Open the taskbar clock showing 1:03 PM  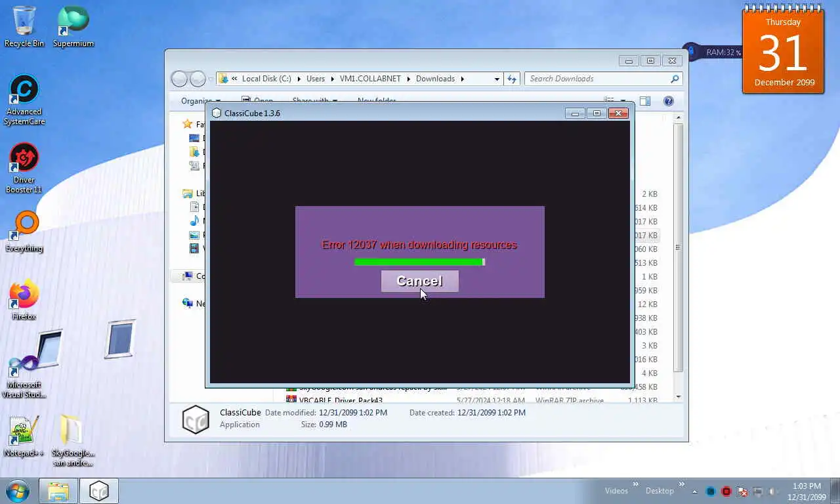coord(807,492)
